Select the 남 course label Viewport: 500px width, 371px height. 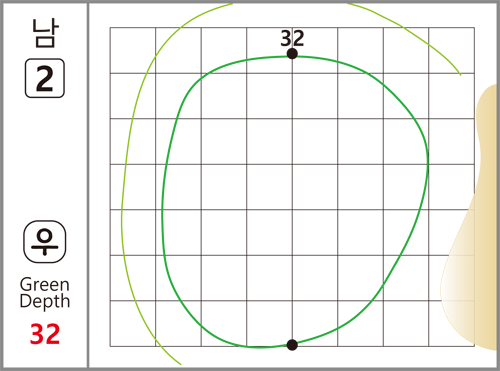(45, 33)
